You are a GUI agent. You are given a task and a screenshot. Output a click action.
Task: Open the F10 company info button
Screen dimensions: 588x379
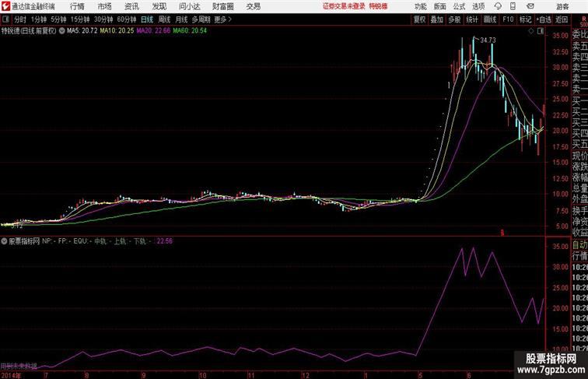coord(508,19)
